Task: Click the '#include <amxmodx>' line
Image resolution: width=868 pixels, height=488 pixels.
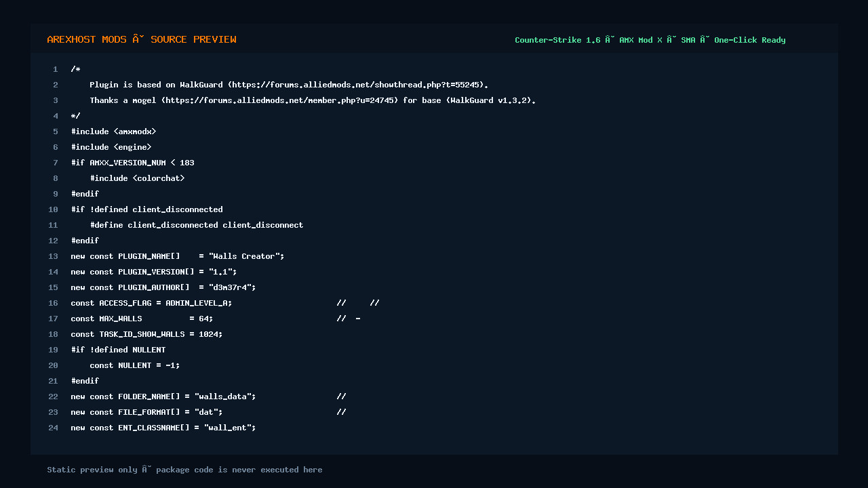Action: [x=113, y=131]
